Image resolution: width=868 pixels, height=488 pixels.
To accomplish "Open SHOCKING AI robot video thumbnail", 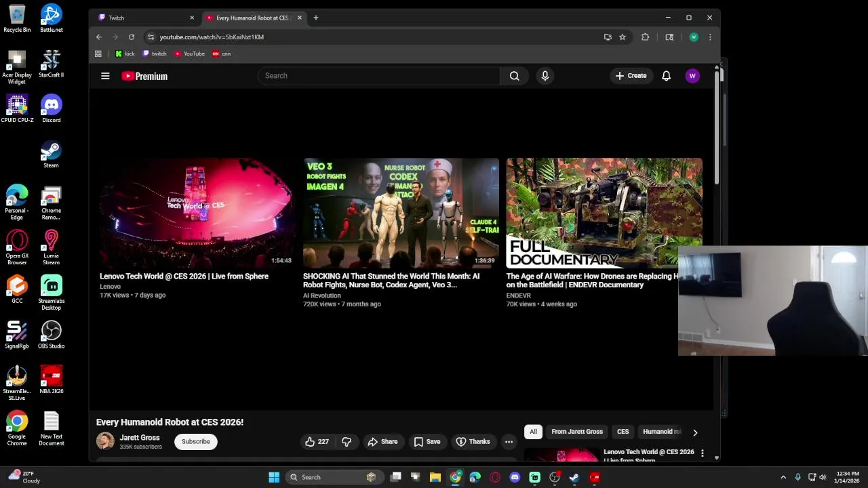I will click(401, 213).
